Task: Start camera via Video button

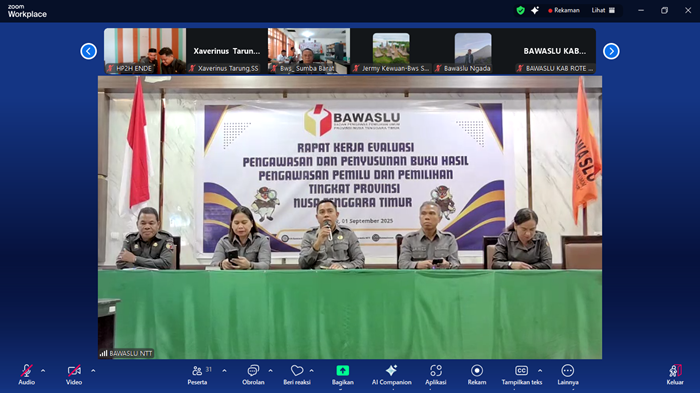Action: click(74, 375)
